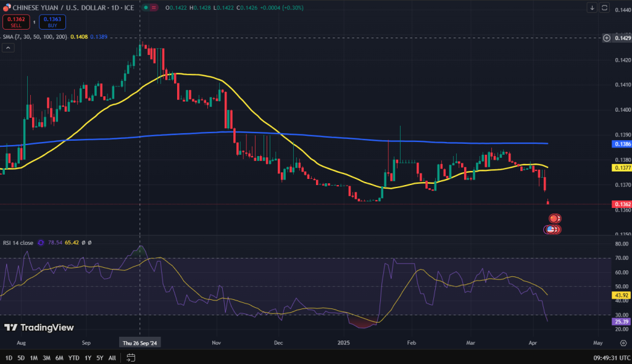Click the yellow 0.1377 price scale label
Viewport: 632px width, 364px height.
pyautogui.click(x=622, y=168)
